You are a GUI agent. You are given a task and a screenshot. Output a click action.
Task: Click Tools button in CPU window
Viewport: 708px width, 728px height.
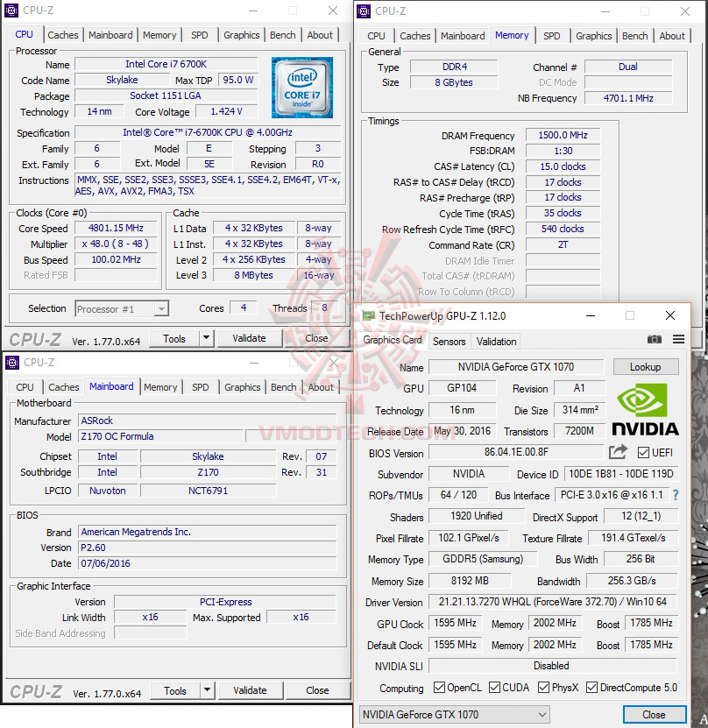(x=174, y=338)
